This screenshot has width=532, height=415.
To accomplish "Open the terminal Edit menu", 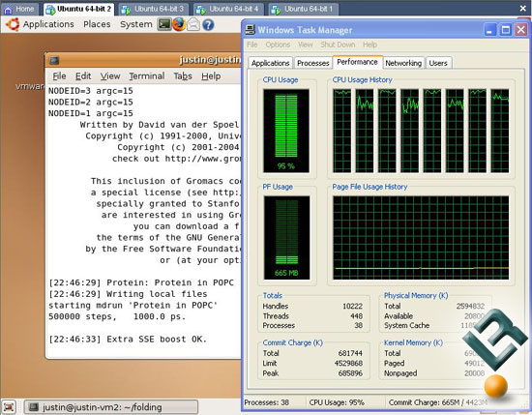I will pyautogui.click(x=83, y=76).
